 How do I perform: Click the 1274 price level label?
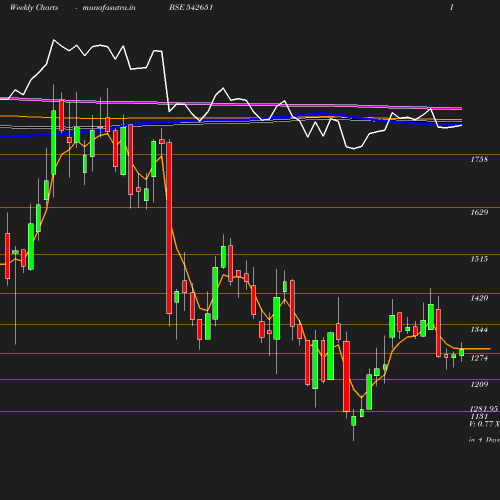coord(479,358)
